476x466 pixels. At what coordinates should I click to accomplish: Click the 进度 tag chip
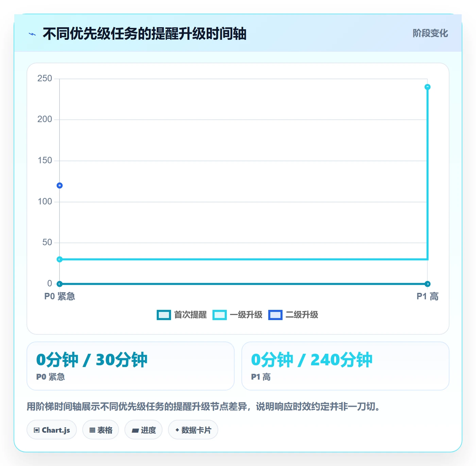click(x=143, y=430)
